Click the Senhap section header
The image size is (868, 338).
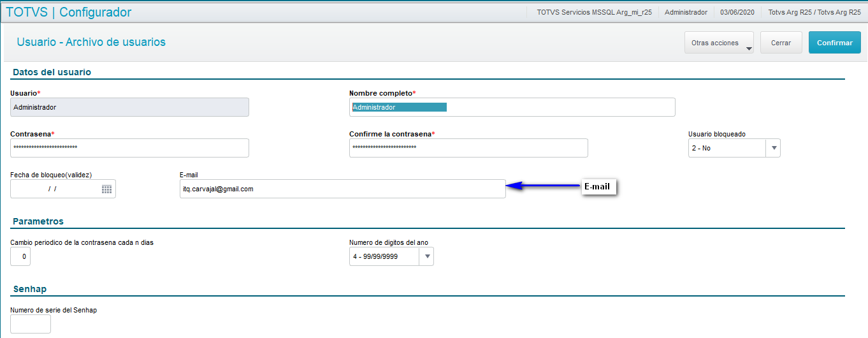click(x=30, y=290)
